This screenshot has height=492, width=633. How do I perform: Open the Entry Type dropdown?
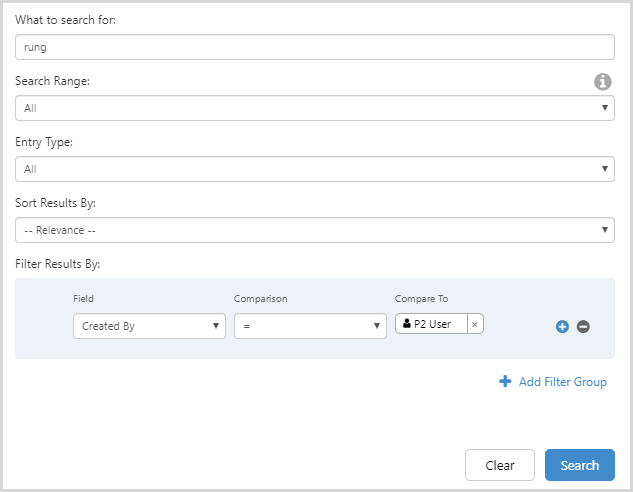315,169
